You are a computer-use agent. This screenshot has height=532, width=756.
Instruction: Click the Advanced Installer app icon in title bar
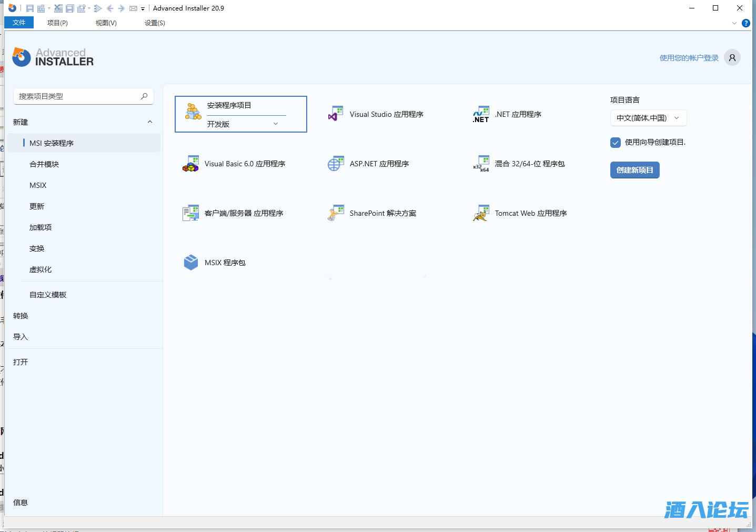[x=12, y=8]
